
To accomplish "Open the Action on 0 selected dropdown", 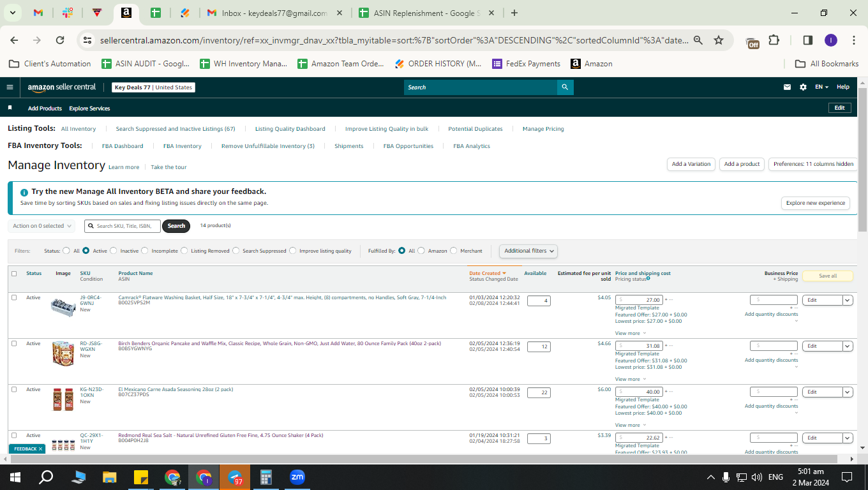I will [x=41, y=226].
